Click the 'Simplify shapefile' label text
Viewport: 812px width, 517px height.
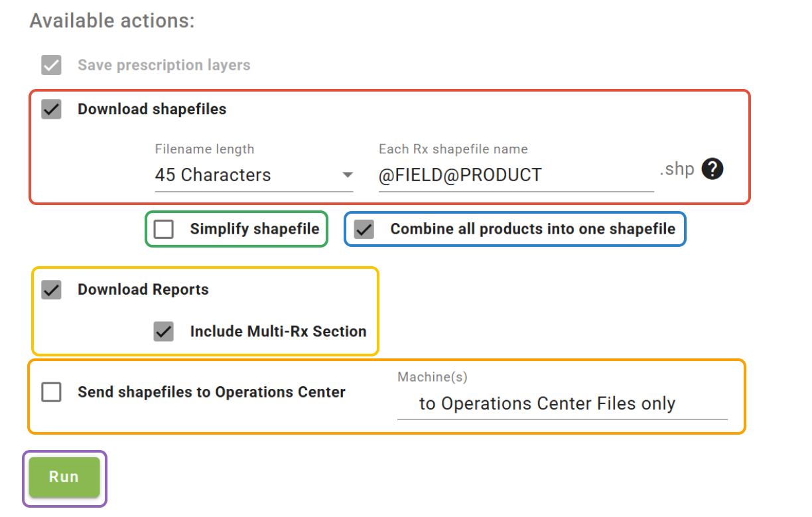pos(254,230)
